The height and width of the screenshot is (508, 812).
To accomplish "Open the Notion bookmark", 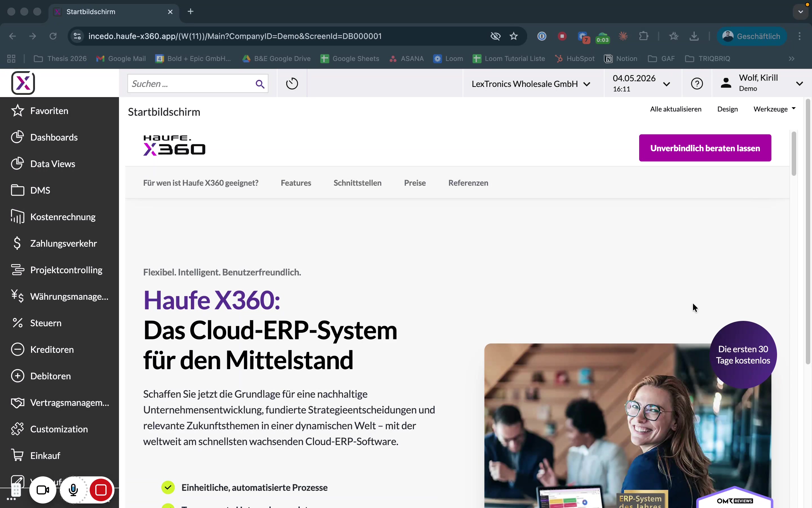I will tap(621, 58).
